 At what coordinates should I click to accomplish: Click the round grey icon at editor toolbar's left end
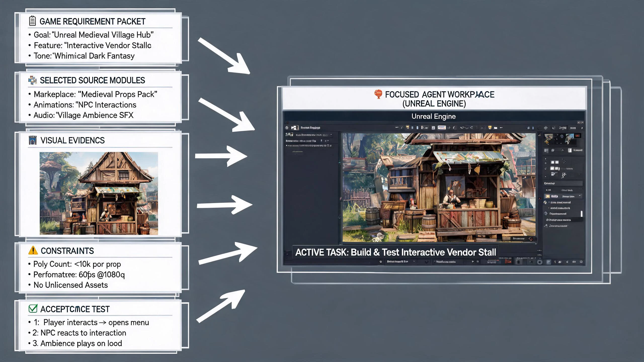(287, 128)
